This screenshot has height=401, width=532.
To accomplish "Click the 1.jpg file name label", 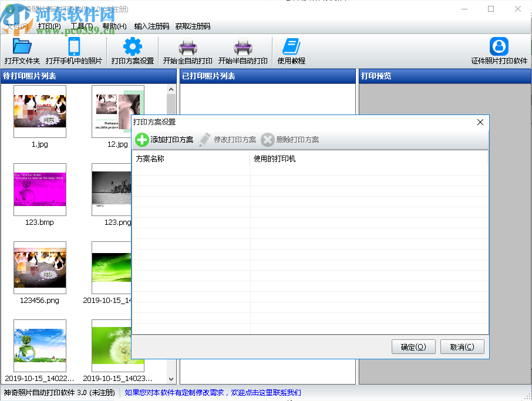I will [x=40, y=144].
